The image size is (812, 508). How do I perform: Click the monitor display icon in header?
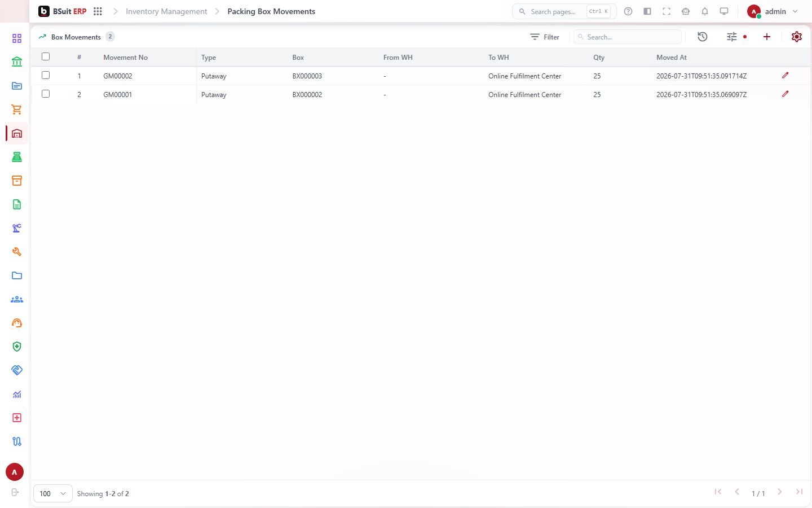724,11
